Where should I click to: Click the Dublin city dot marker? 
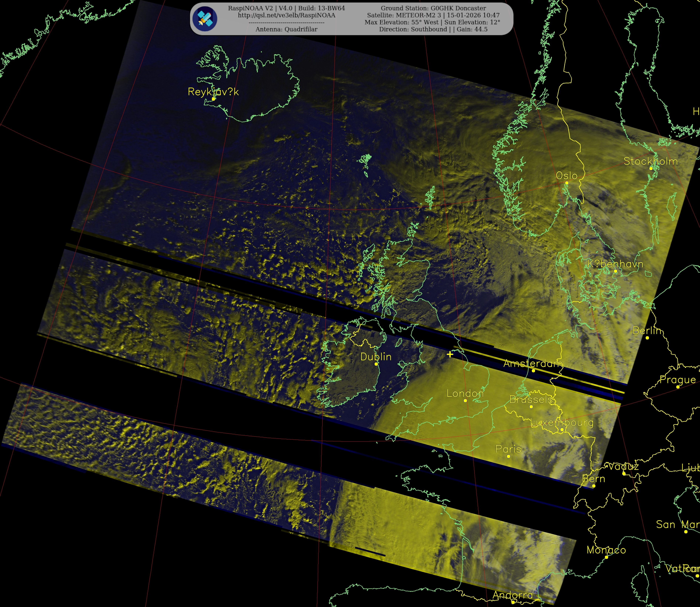click(376, 364)
